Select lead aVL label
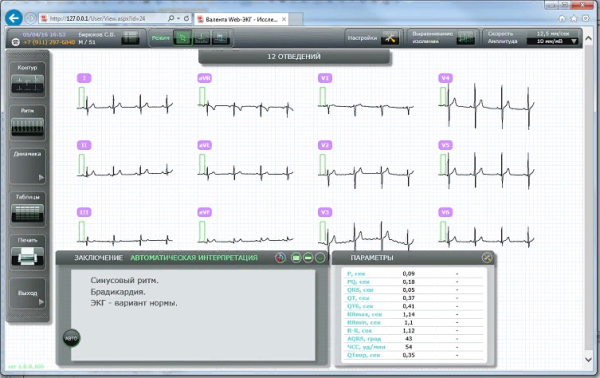 (x=205, y=145)
